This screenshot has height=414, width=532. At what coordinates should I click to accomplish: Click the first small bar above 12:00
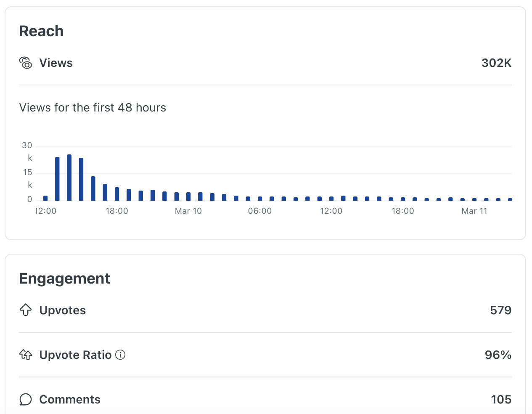click(45, 198)
